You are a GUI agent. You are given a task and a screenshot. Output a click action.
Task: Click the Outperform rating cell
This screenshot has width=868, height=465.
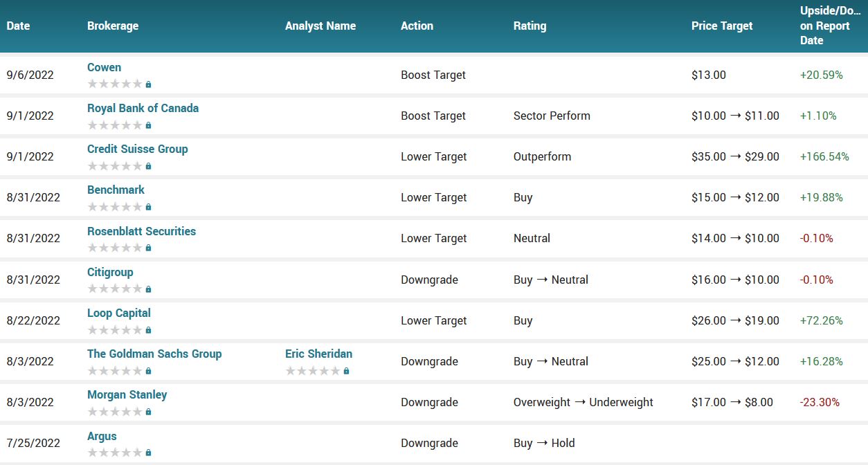coord(542,156)
